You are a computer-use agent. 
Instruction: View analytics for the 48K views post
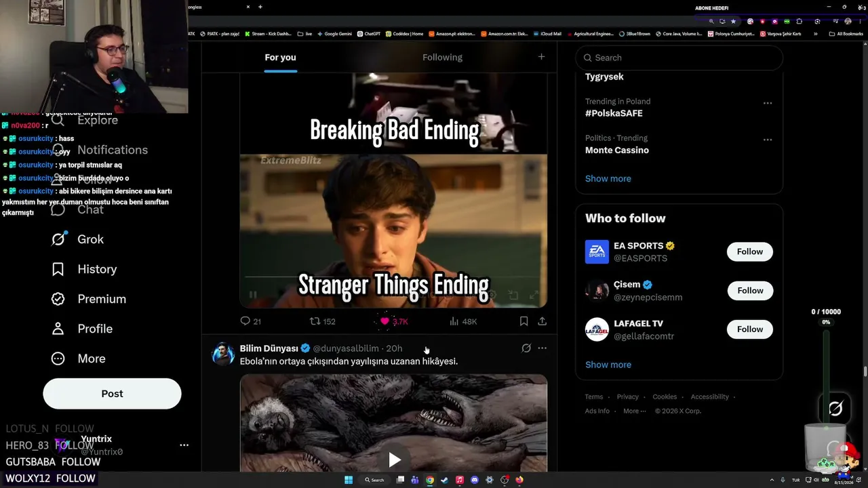[x=463, y=321]
